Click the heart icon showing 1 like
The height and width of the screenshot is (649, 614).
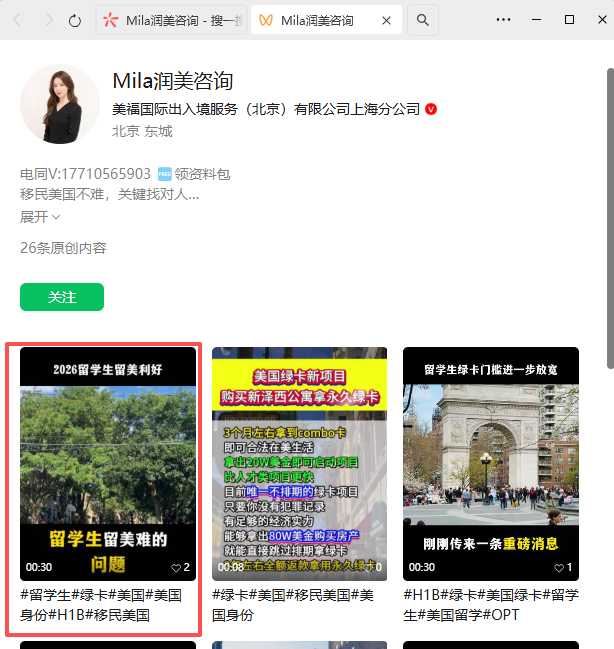559,568
